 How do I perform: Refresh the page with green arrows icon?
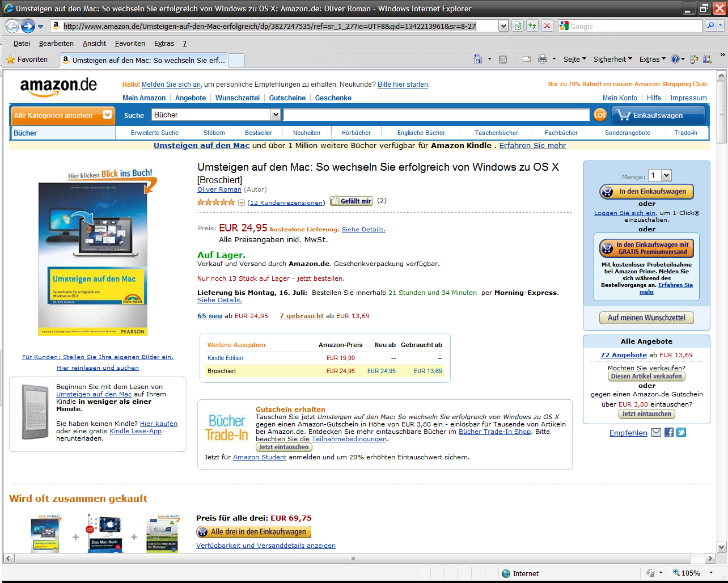click(532, 26)
